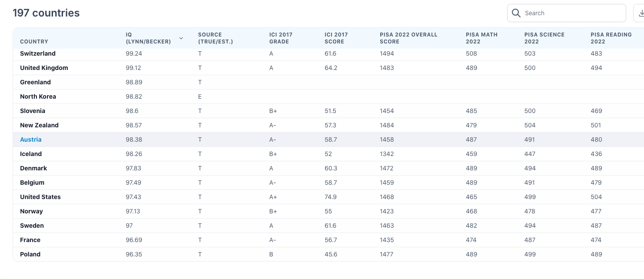644x279 pixels.
Task: Sort by ICI 2017 Grade header
Action: (281, 38)
